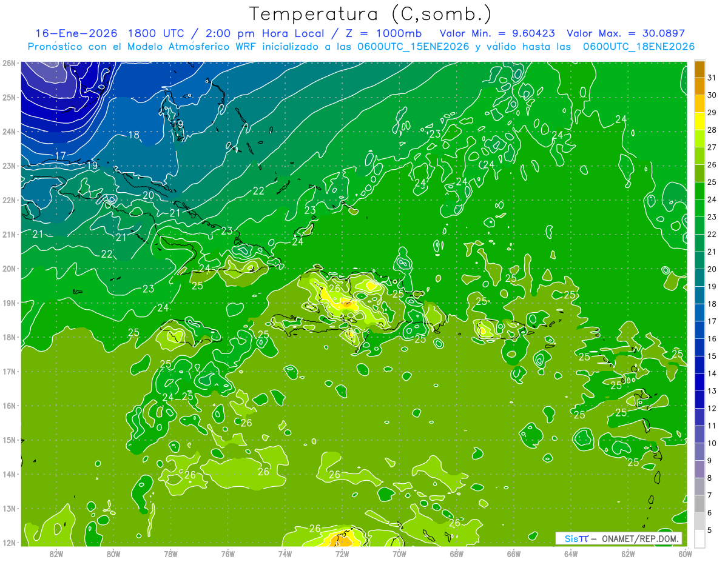Click the '19N' latitude axis label
The width and height of the screenshot is (728, 562).
(8, 303)
